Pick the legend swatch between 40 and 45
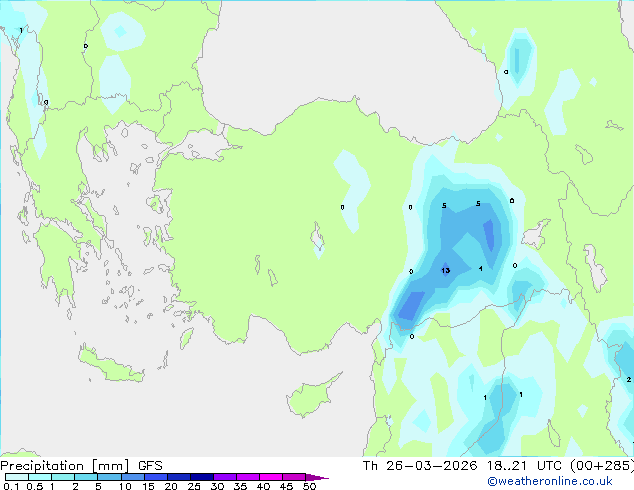This screenshot has width=634, height=490. pyautogui.click(x=271, y=477)
